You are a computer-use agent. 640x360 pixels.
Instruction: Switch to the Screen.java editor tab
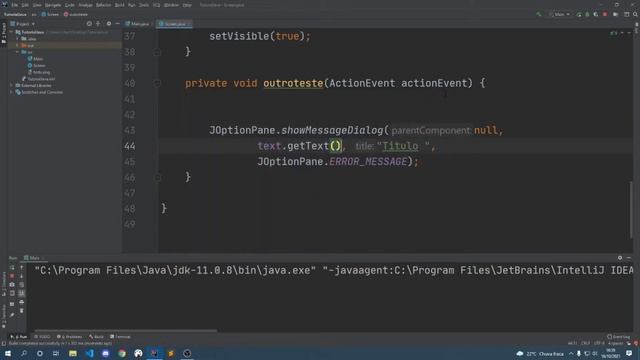pyautogui.click(x=175, y=24)
